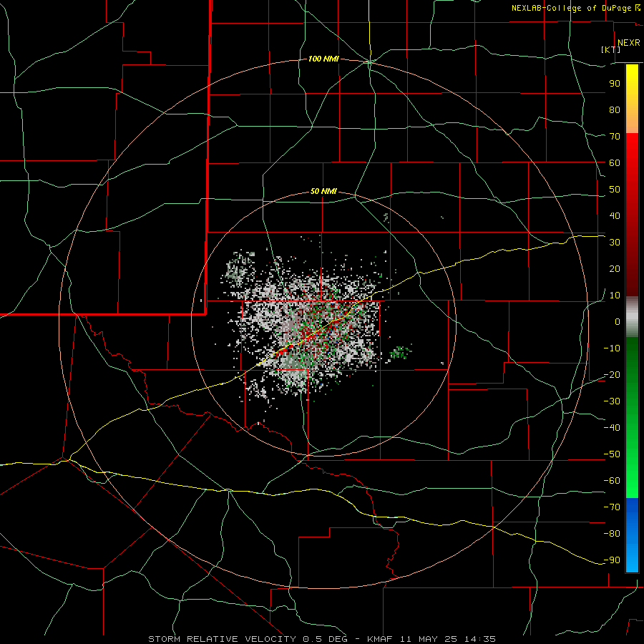Click the -50 value on the velocity scale
Viewport: 644px width, 644px height.
coord(612,454)
